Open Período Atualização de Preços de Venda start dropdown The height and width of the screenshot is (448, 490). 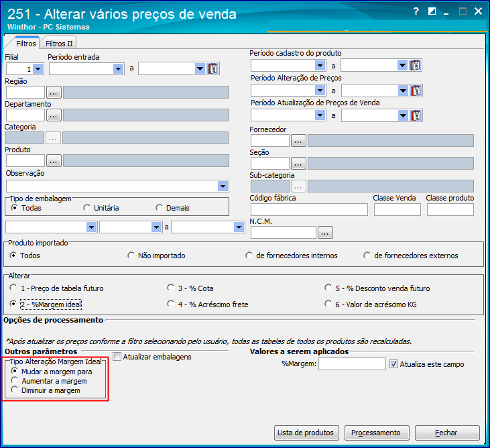[320, 115]
